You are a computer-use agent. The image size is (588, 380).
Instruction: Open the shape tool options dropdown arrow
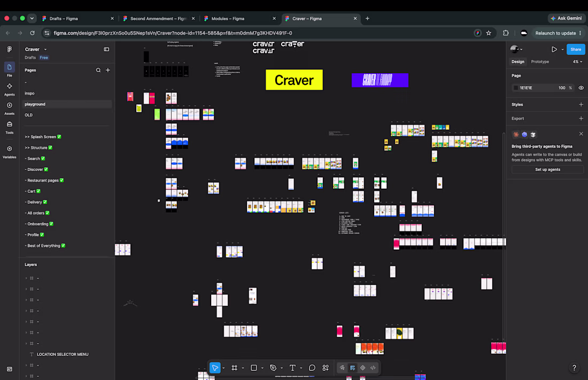click(x=262, y=368)
